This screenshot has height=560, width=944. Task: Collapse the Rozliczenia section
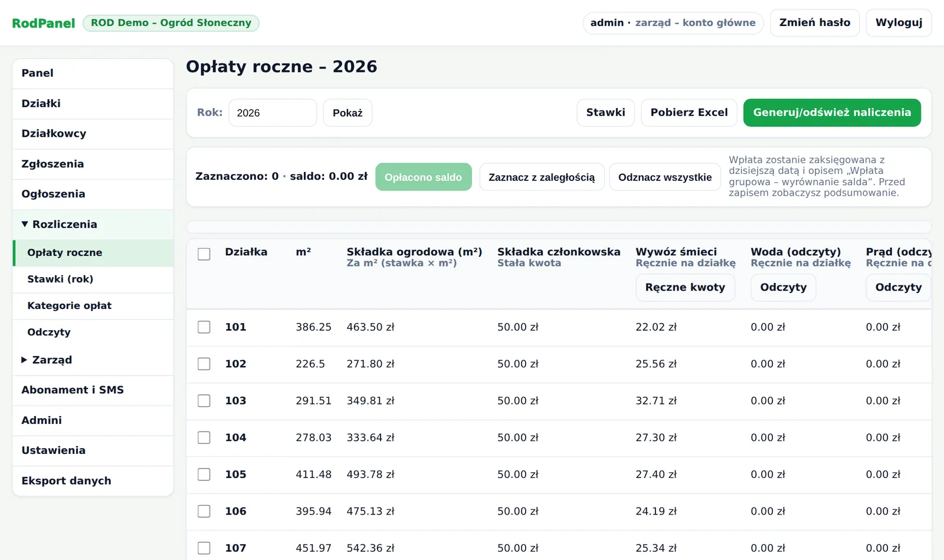pyautogui.click(x=93, y=225)
